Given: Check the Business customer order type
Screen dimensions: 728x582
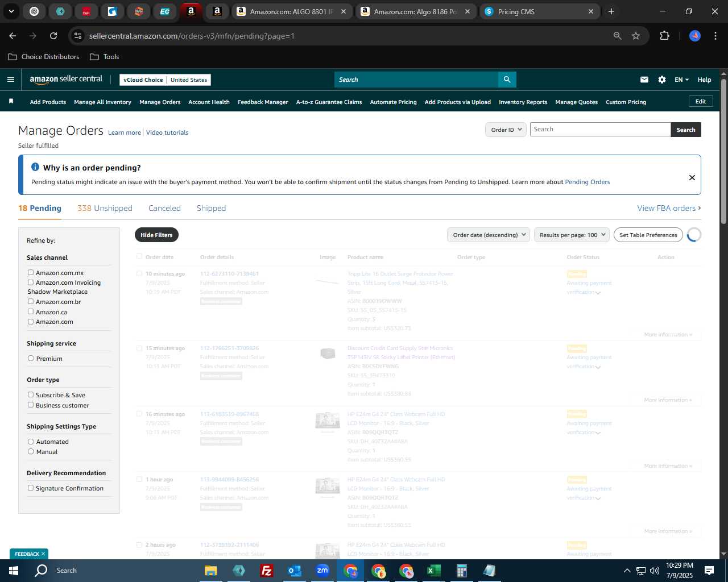Looking at the screenshot, I should pyautogui.click(x=31, y=405).
